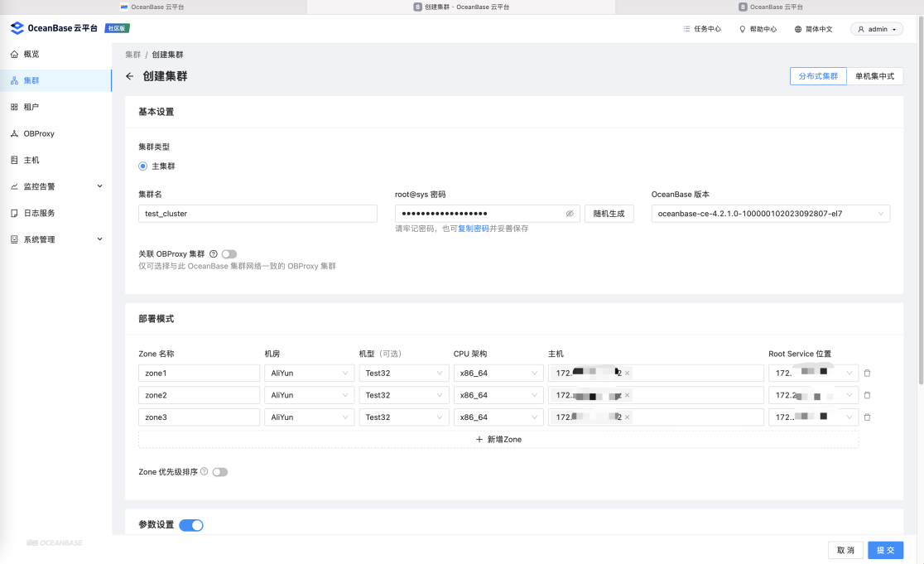Open 日志服务 in the sidebar
Image resolution: width=924 pixels, height=564 pixels.
coord(56,214)
